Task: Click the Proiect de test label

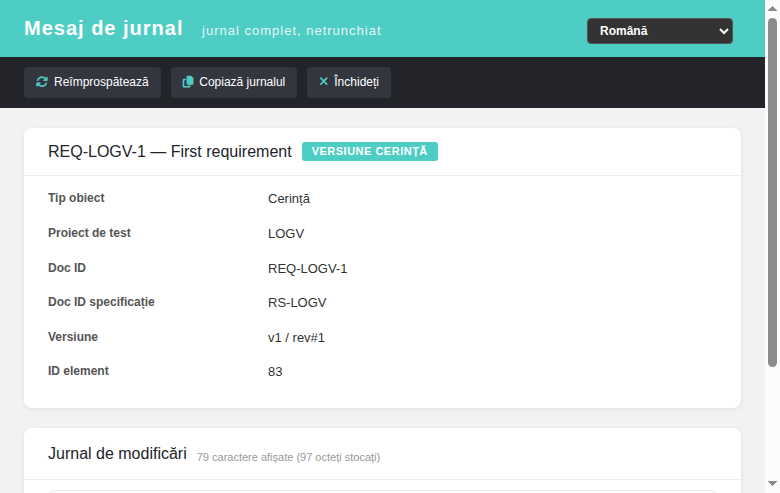Action: coord(89,233)
